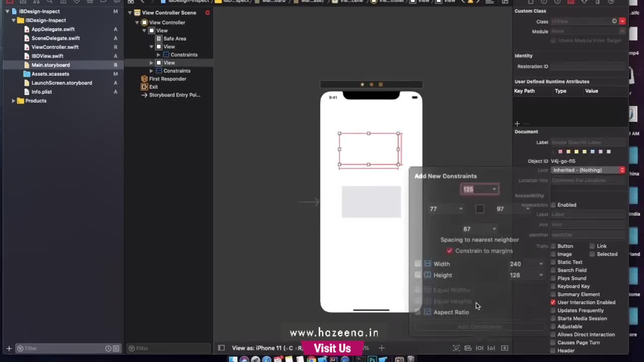Check the Static Text trait checkbox

click(x=553, y=262)
